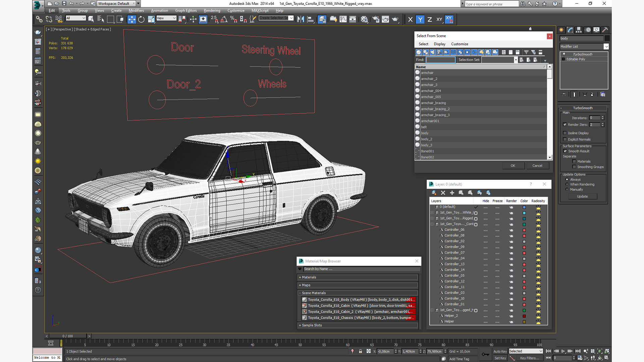Restrict movement to the Z axis
Screen dimensions: 644x362
pyautogui.click(x=430, y=19)
